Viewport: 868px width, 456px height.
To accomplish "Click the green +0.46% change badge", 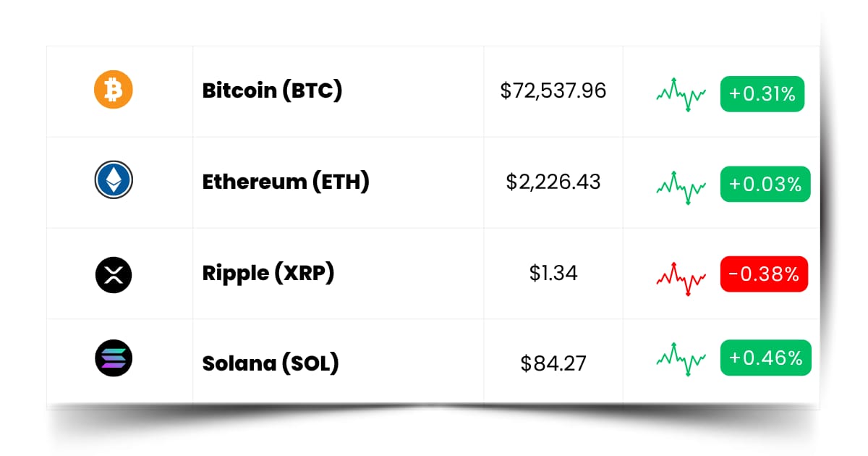I will 765,358.
